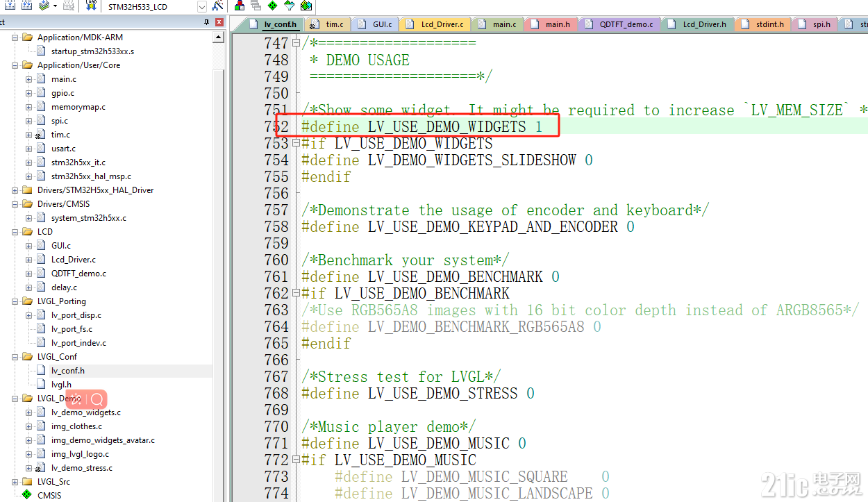Open the STM32H533_LCD target selection dropdown
The width and height of the screenshot is (868, 502).
coord(201,6)
